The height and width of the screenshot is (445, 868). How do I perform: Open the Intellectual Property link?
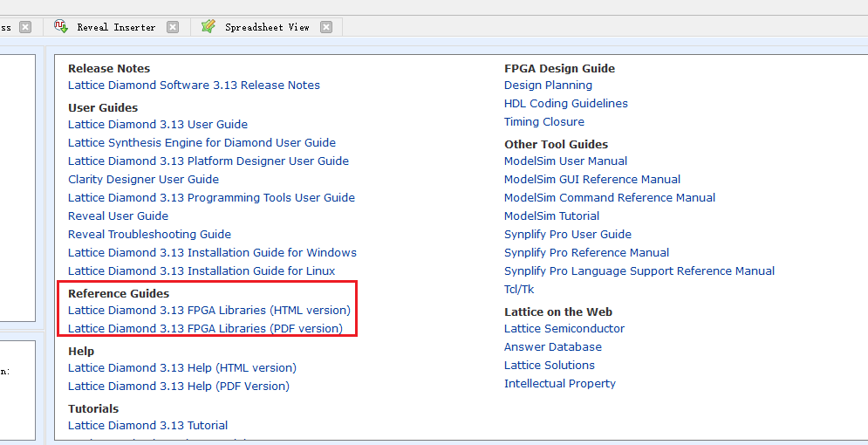pos(560,383)
